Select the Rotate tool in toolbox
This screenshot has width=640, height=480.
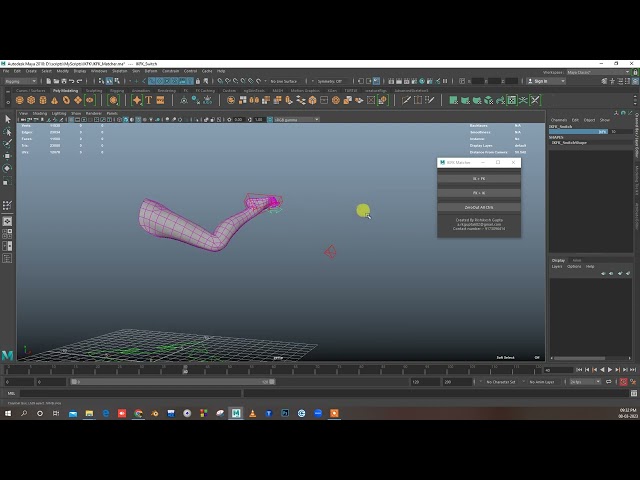[x=7, y=168]
